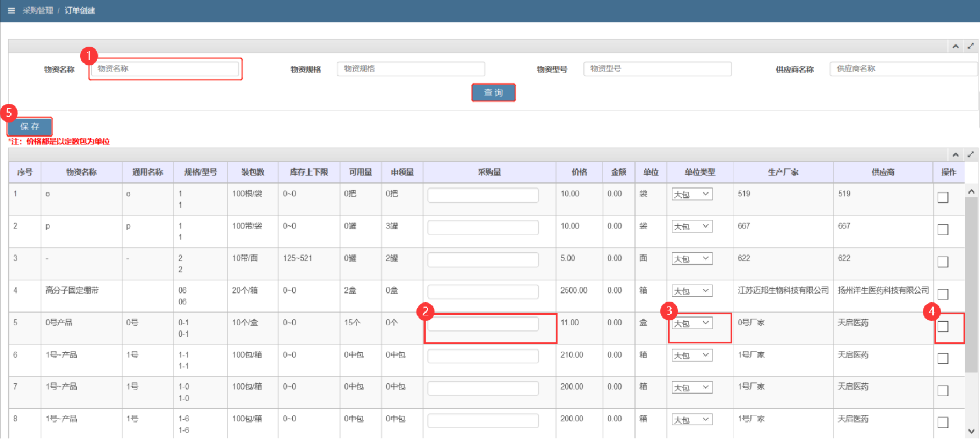The width and height of the screenshot is (980, 439).
Task: Click the 采购量 field for 0号产品
Action: [483, 324]
